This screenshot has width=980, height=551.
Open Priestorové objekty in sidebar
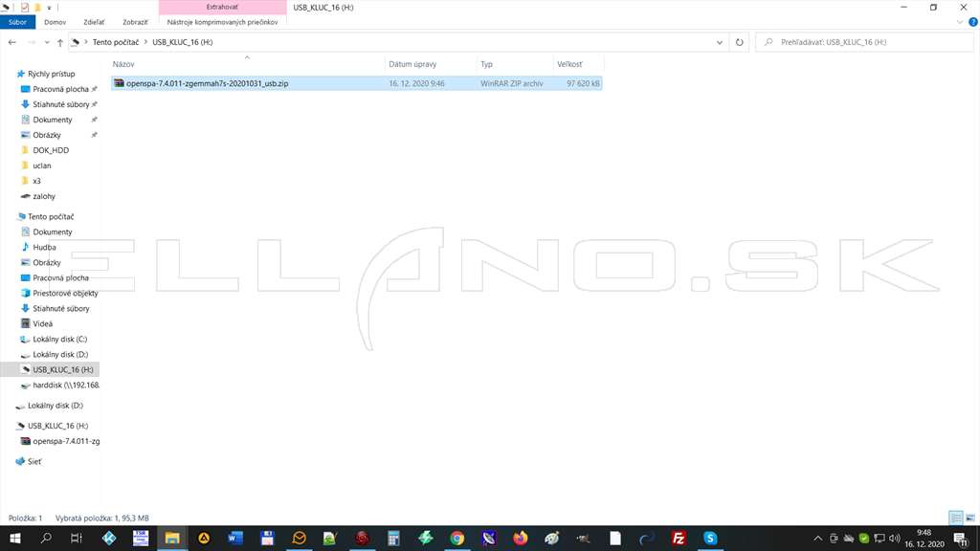click(65, 293)
